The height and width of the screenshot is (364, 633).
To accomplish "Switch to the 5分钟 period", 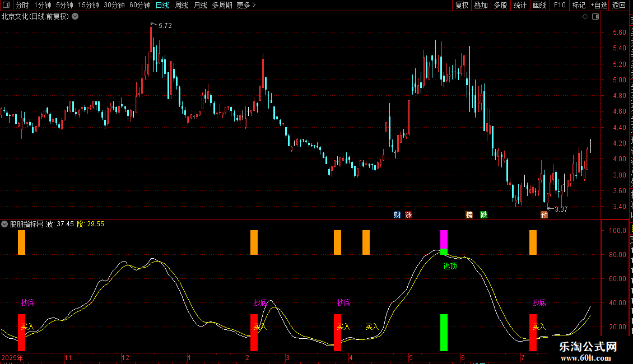I will coord(64,5).
